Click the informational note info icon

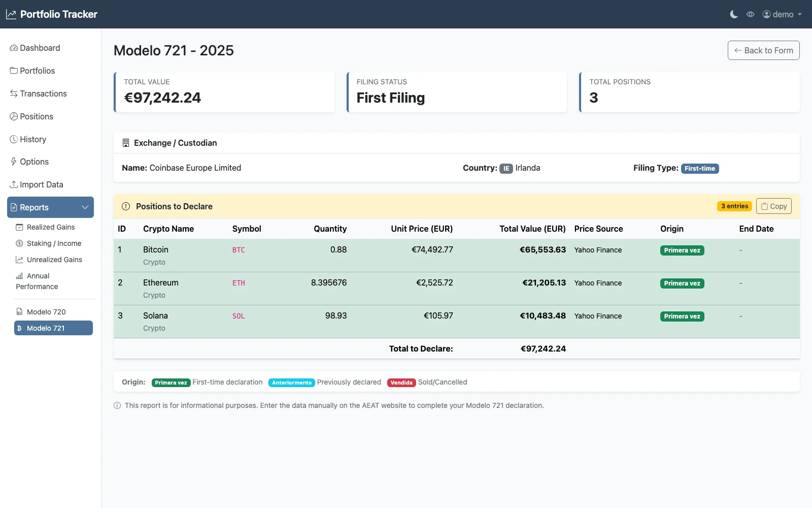[117, 405]
